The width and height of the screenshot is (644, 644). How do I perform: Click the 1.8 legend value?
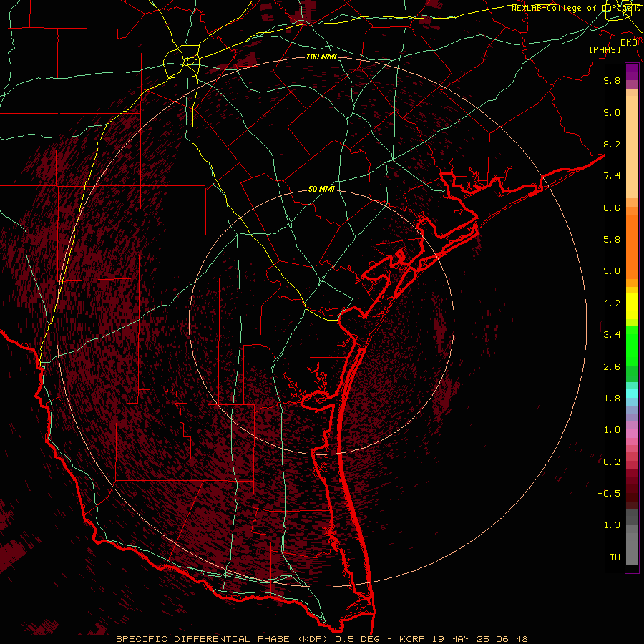click(x=612, y=399)
